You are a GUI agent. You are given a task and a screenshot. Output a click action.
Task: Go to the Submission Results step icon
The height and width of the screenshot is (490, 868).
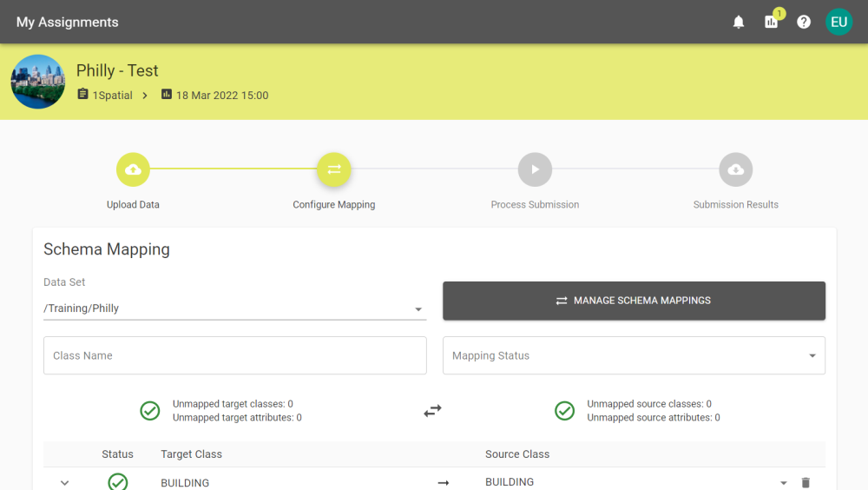[x=736, y=169]
